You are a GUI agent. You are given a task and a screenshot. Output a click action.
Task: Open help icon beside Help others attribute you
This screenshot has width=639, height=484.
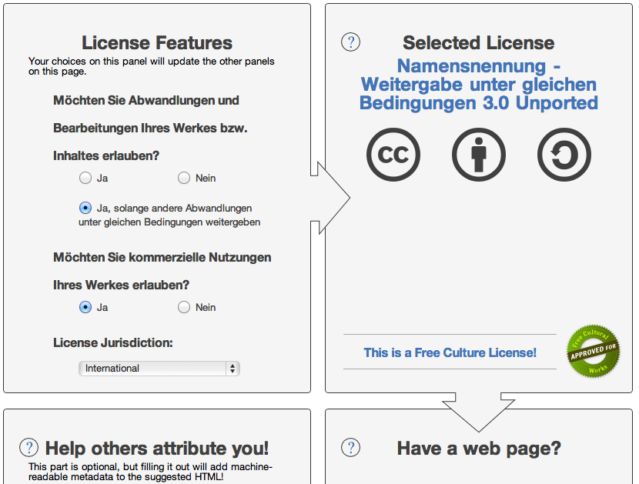click(x=29, y=448)
